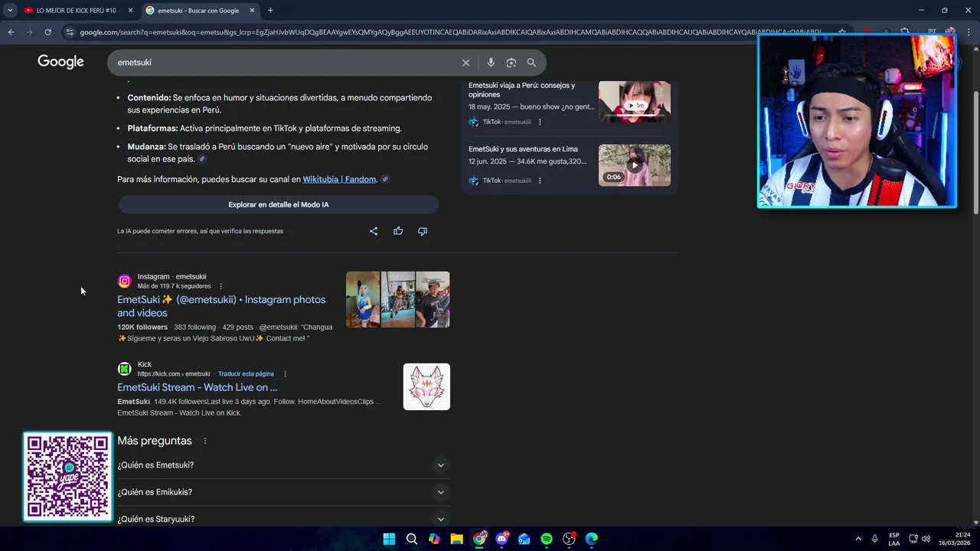Switch to emetsuki - Buscar con Google tab
Viewport: 980px width, 551px height.
tap(201, 11)
